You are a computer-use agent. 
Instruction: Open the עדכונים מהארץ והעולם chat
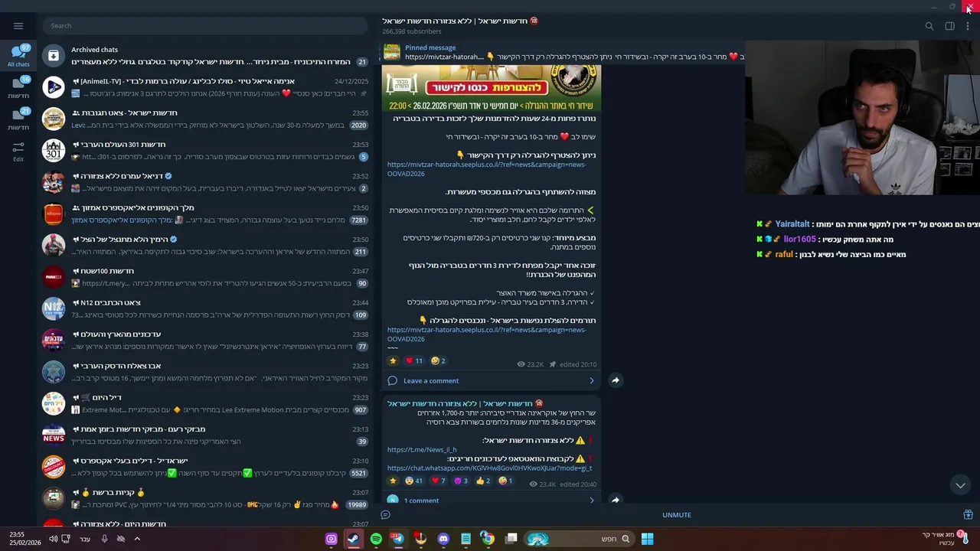[x=207, y=341]
